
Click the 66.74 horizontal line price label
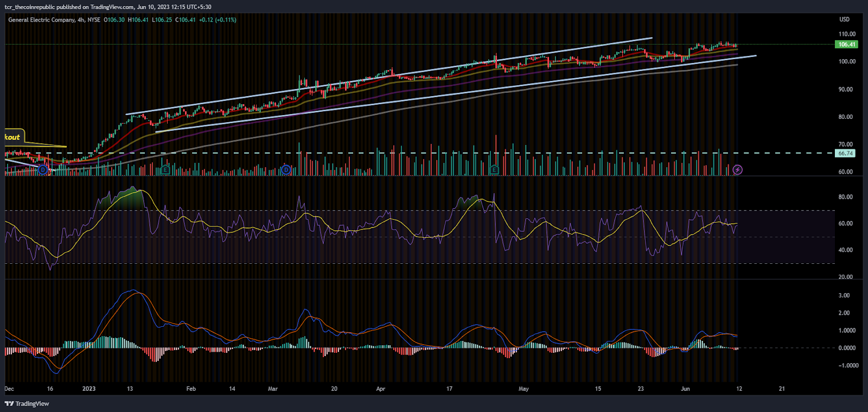click(x=845, y=153)
